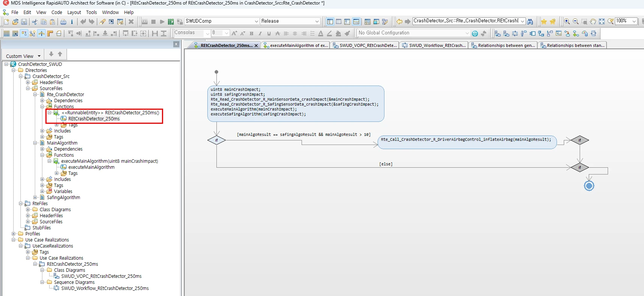Click the Save icon in toolbar

[x=24, y=22]
